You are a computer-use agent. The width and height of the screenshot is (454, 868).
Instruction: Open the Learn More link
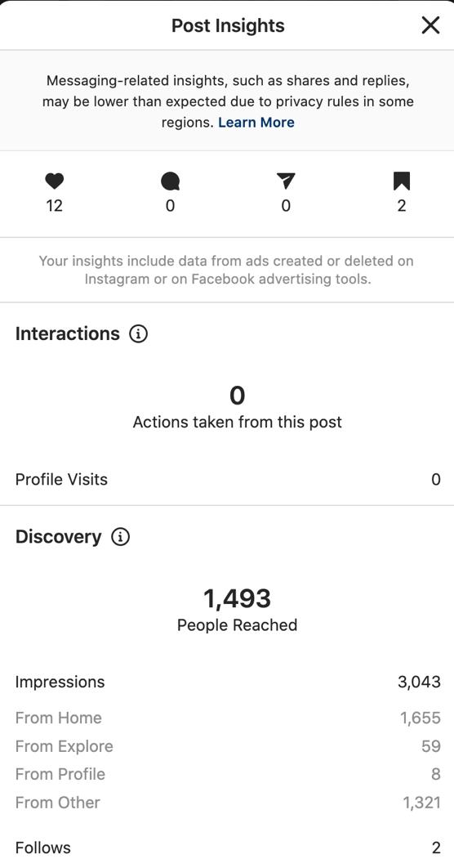coord(256,123)
